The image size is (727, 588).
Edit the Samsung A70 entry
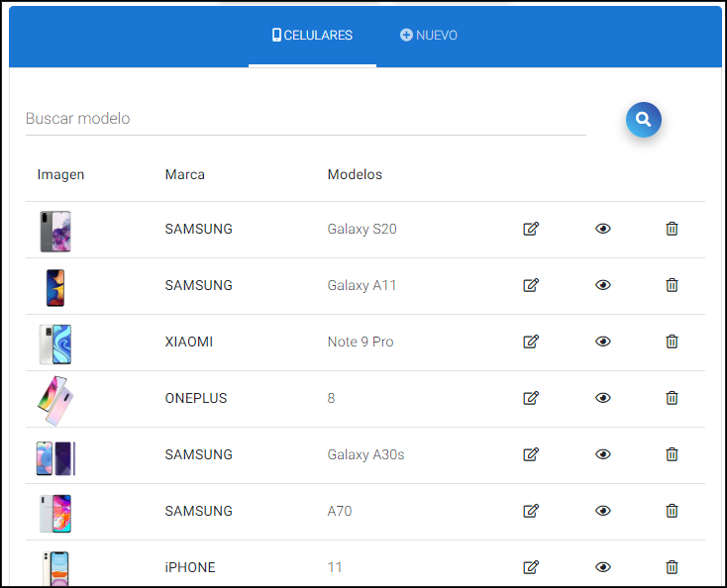point(531,511)
